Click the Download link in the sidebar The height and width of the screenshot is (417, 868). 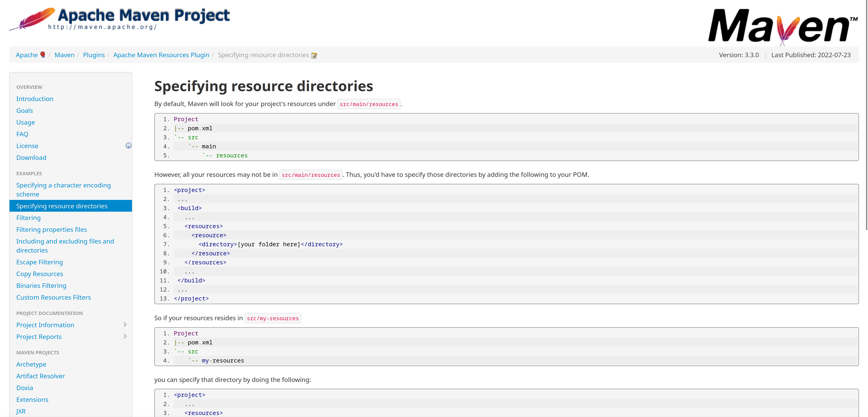[31, 157]
